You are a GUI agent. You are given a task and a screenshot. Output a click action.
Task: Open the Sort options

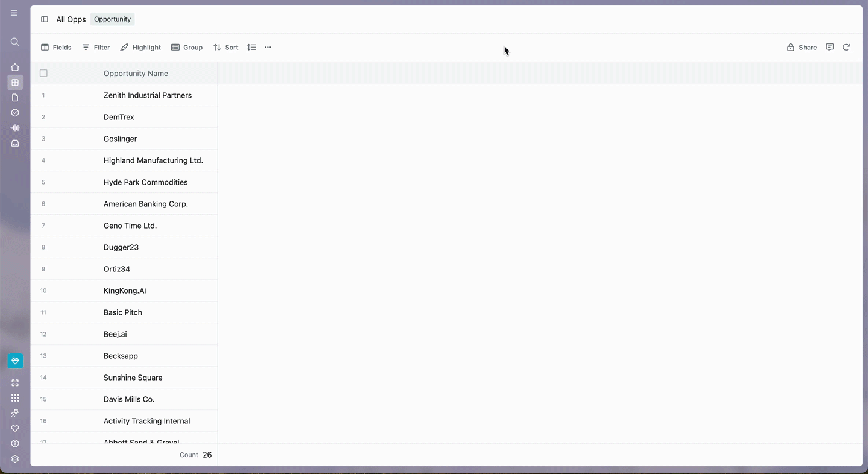225,47
